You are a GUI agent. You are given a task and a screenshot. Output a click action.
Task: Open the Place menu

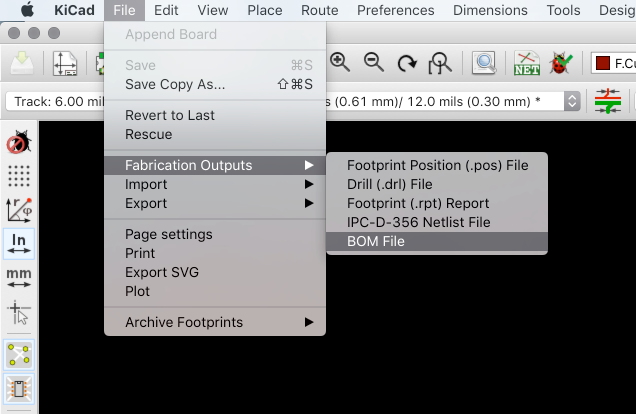click(x=265, y=10)
